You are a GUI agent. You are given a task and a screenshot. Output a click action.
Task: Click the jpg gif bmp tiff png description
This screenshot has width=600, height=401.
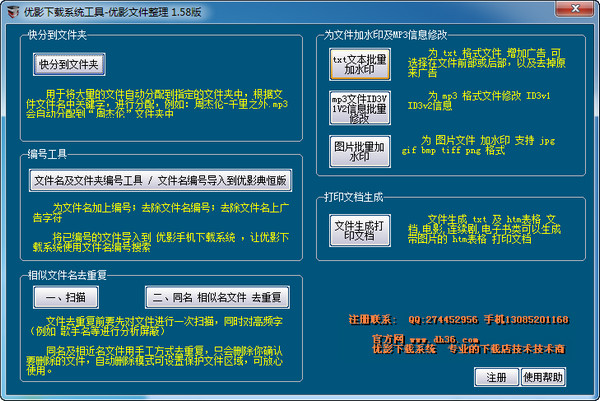pyautogui.click(x=478, y=145)
